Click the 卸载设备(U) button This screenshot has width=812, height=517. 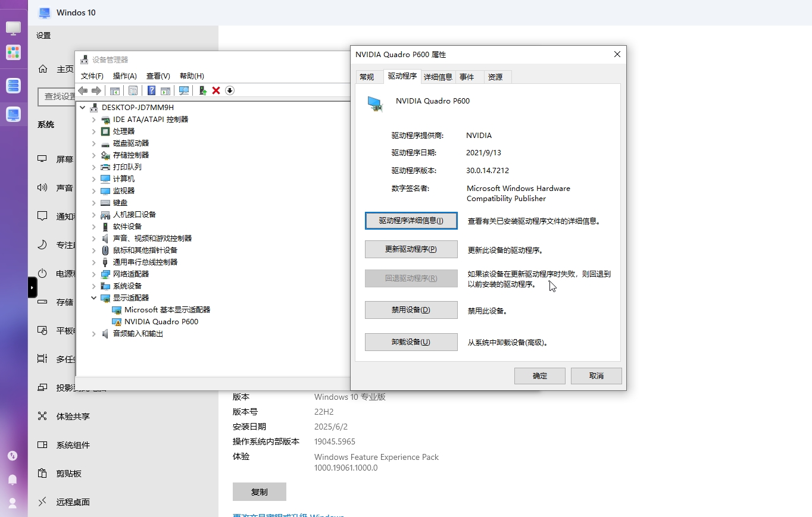coord(411,342)
